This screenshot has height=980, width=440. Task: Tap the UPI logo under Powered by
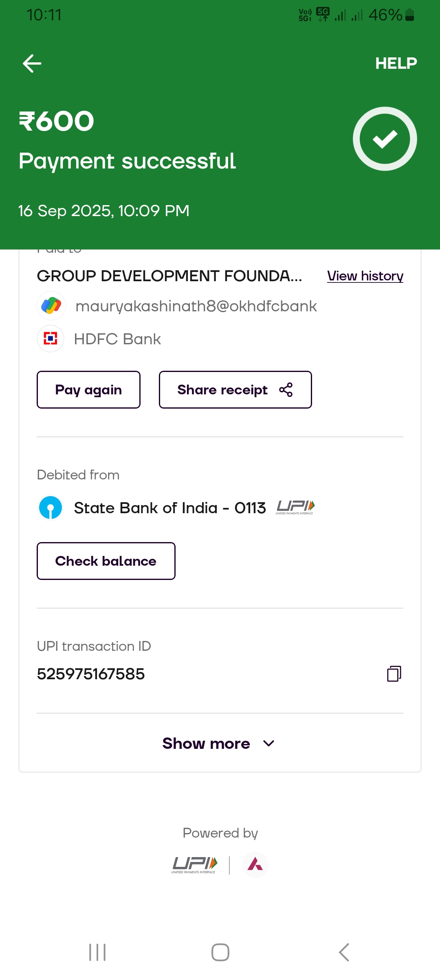tap(194, 865)
